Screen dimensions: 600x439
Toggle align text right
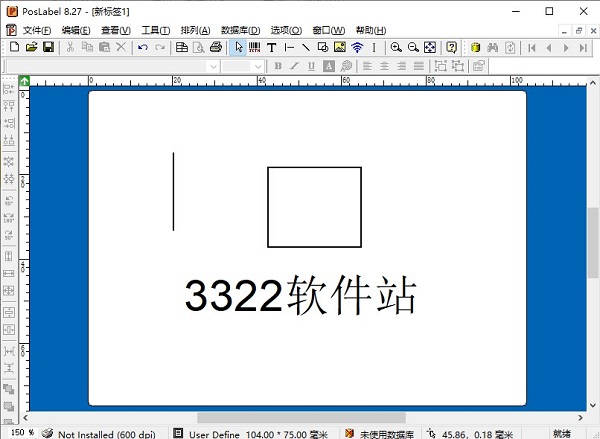[401, 66]
